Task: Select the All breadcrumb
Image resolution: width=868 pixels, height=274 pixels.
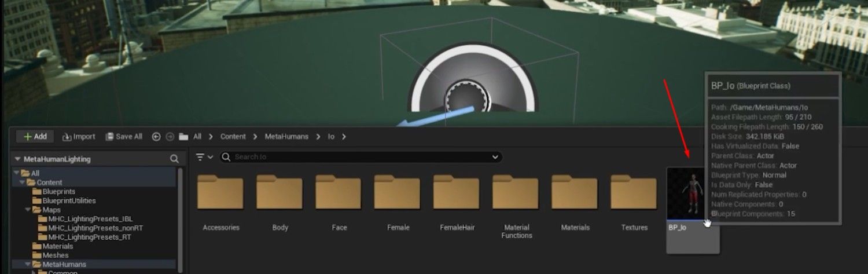Action: [x=197, y=137]
